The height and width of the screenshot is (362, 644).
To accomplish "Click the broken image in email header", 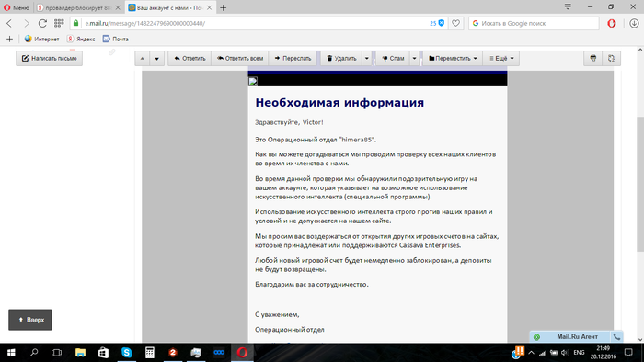I will (253, 81).
